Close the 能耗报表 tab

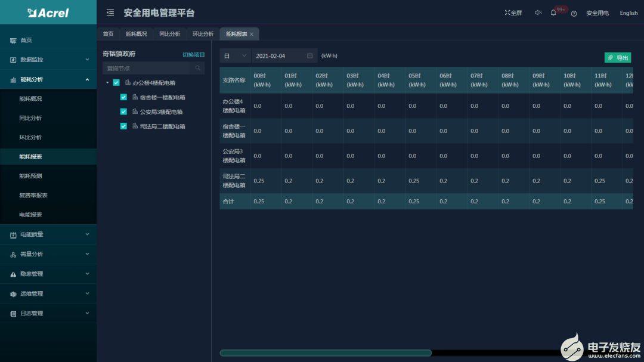tap(252, 34)
